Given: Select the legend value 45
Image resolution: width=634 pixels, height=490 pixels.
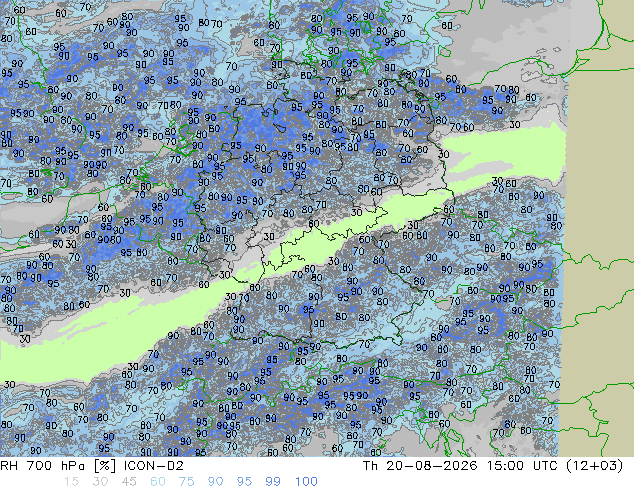Looking at the screenshot, I should coord(129,482).
